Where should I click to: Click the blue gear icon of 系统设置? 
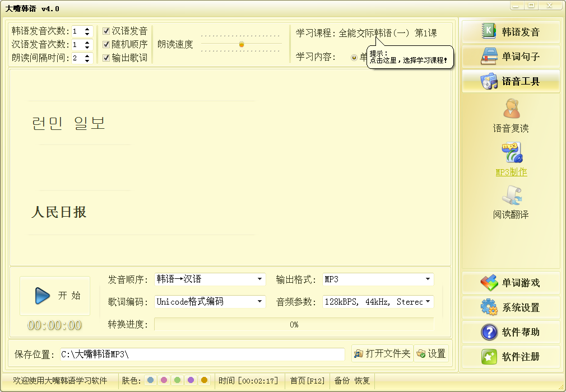tap(489, 307)
